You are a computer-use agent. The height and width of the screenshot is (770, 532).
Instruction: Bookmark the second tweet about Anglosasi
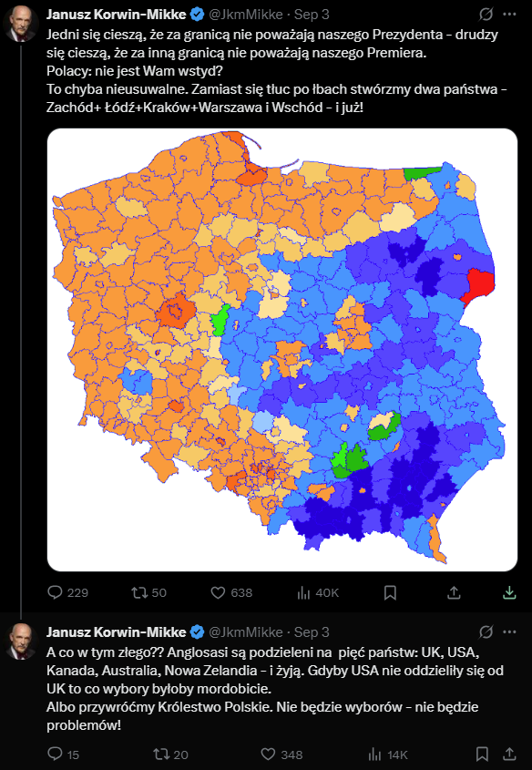483,755
